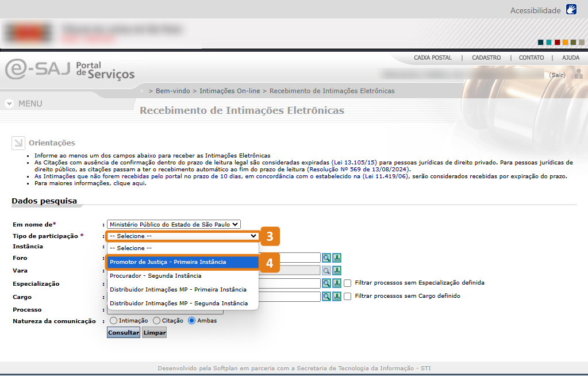The image size is (588, 376).
Task: Choose the Citação radio option
Action: coord(156,321)
